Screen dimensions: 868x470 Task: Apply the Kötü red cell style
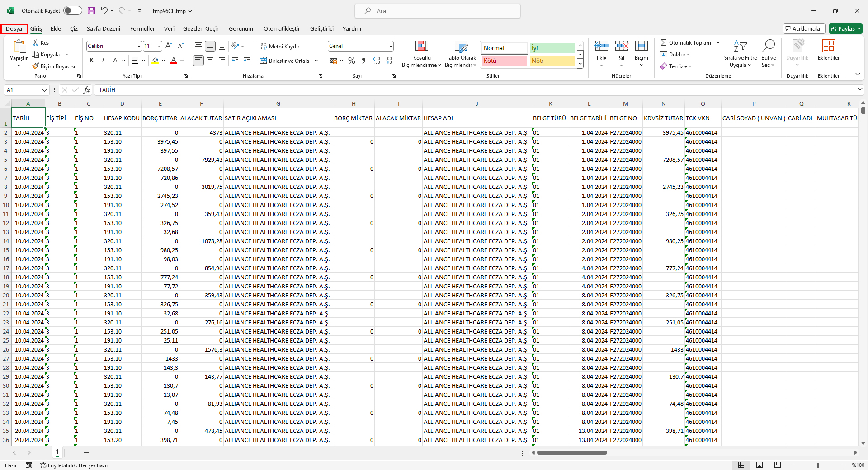[504, 61]
